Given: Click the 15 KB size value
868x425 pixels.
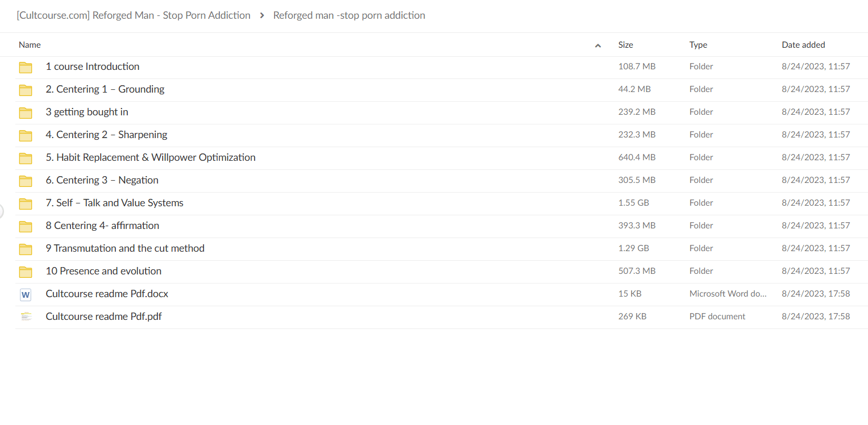Looking at the screenshot, I should (x=630, y=294).
